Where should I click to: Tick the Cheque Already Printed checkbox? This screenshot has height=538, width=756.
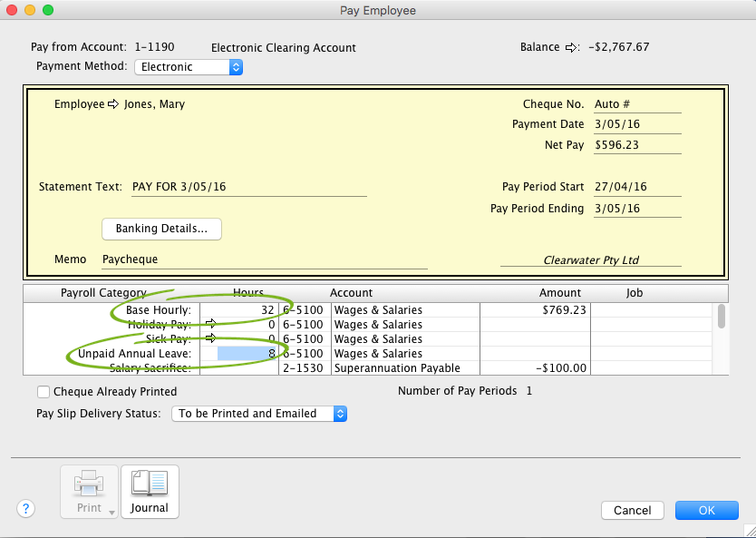coord(44,392)
